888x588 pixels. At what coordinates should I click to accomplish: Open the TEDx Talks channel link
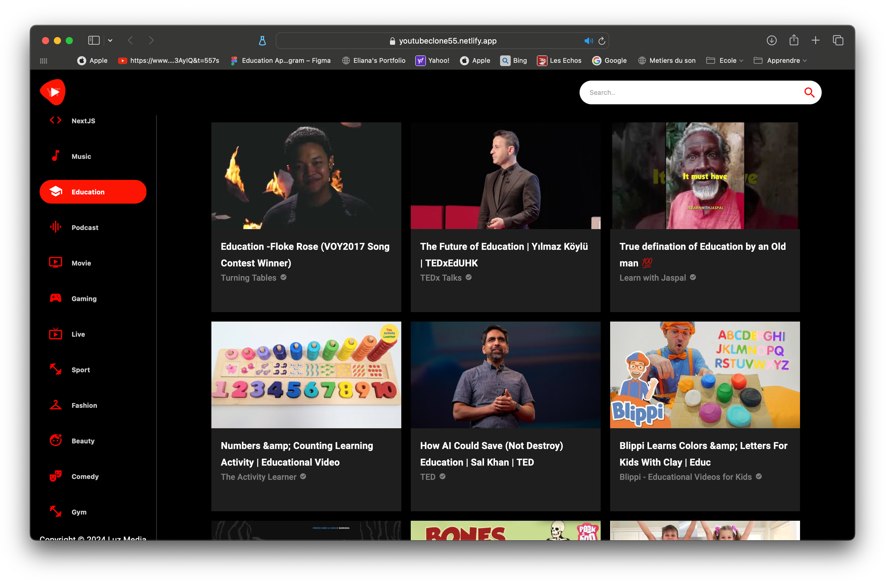(441, 278)
